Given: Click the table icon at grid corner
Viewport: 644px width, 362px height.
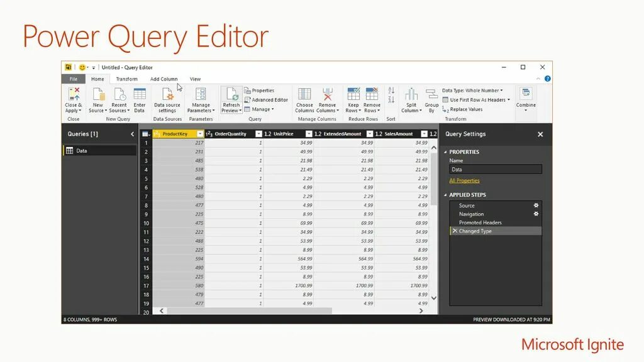Looking at the screenshot, I should coord(145,134).
